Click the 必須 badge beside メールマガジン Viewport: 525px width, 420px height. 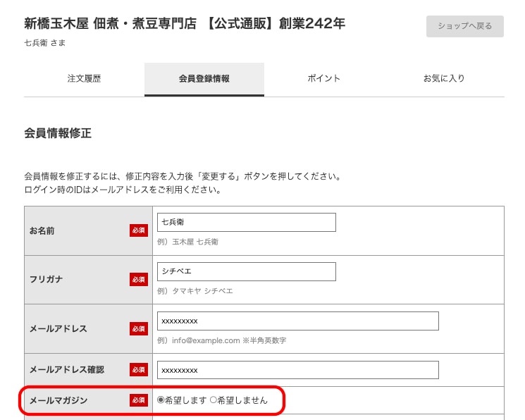(x=139, y=400)
